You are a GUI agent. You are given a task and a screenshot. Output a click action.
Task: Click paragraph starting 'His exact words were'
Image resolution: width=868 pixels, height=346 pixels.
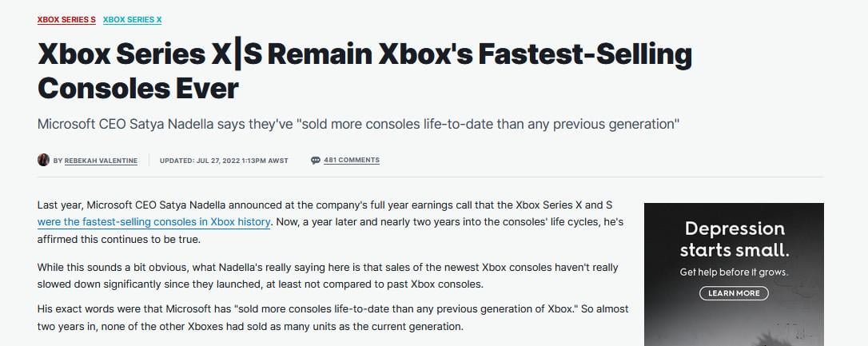pyautogui.click(x=332, y=316)
